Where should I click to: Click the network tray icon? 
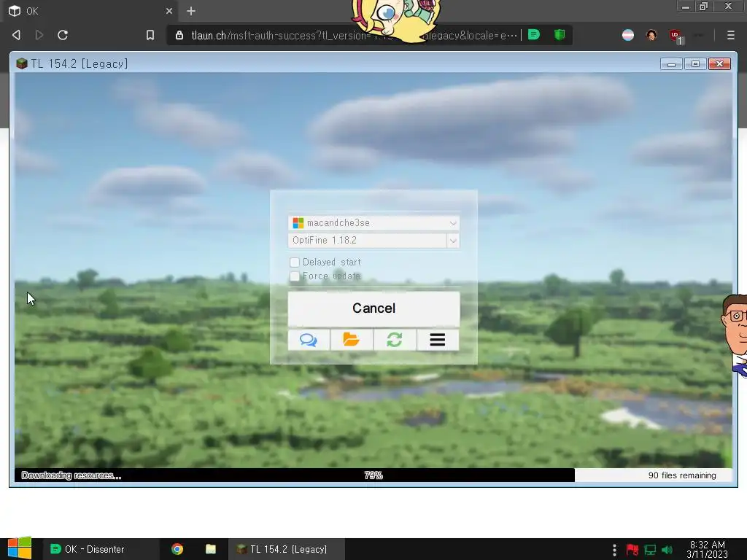(x=650, y=550)
